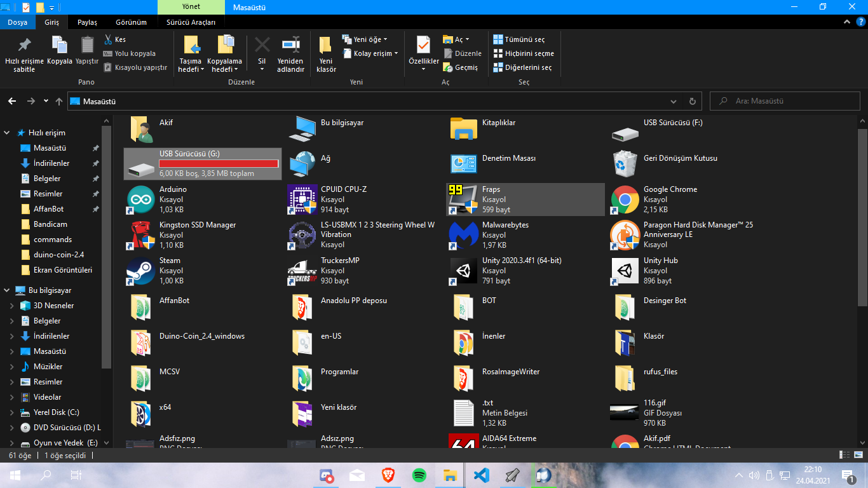868x488 pixels.
Task: Open Visual Studio Code from taskbar
Action: coord(481,475)
